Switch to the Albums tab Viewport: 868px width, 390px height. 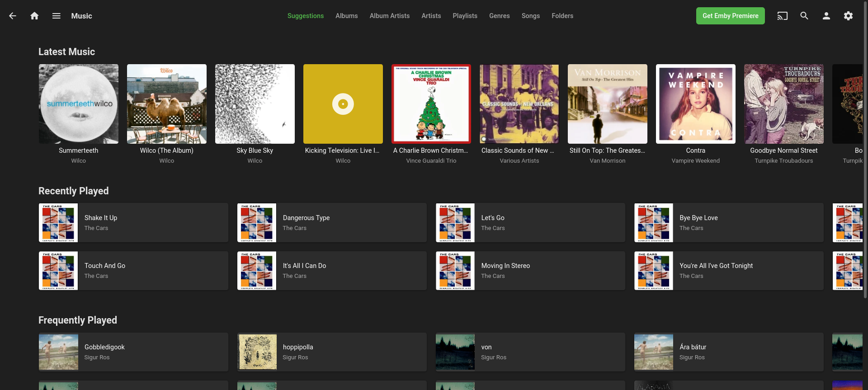[347, 16]
